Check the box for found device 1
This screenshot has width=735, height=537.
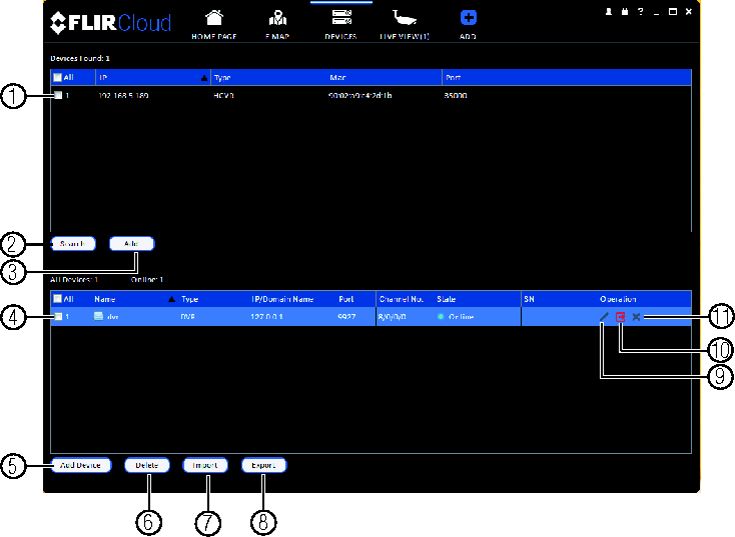pyautogui.click(x=57, y=95)
